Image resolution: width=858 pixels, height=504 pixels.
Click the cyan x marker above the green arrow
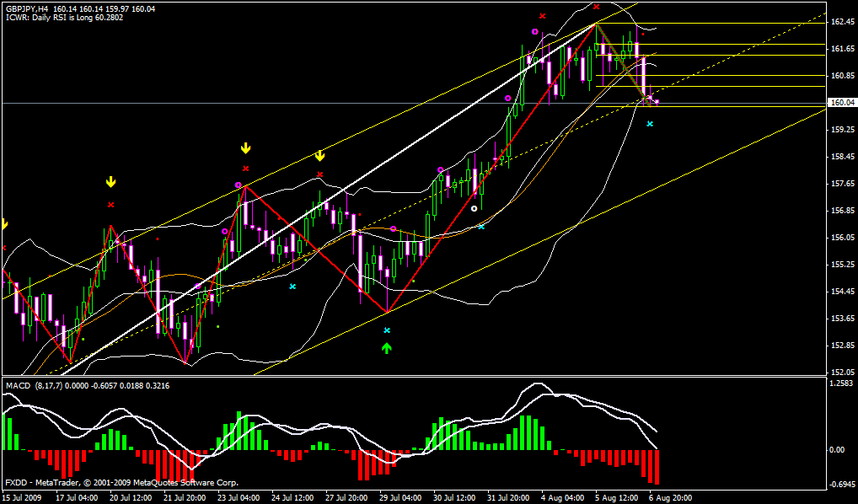387,330
